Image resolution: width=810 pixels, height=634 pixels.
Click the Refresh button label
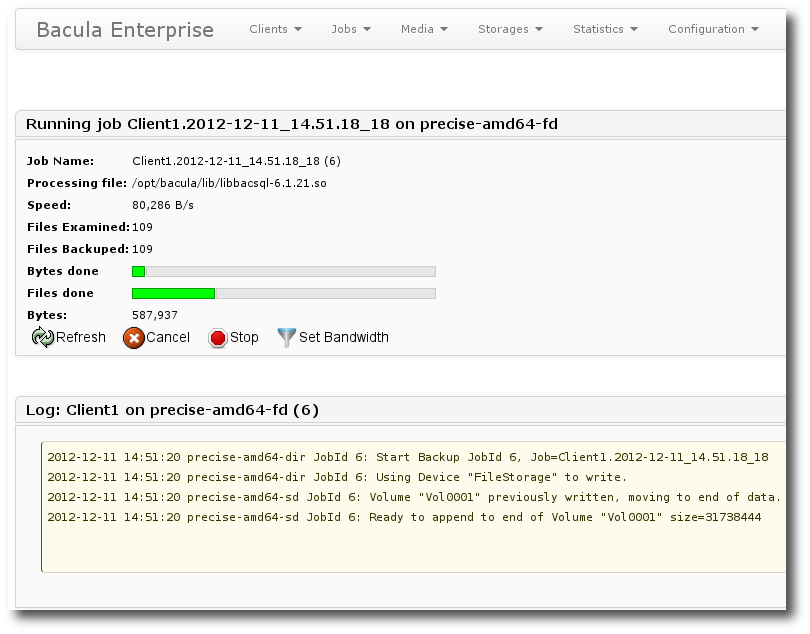[x=81, y=337]
